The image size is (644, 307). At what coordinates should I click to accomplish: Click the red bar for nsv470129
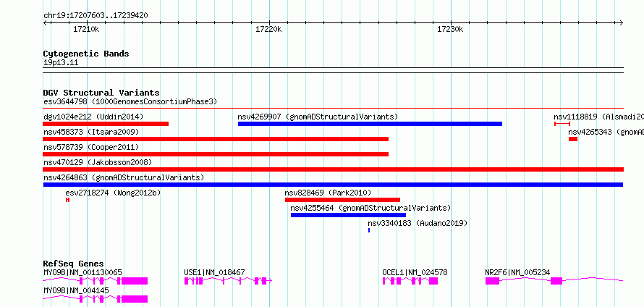[x=333, y=169]
